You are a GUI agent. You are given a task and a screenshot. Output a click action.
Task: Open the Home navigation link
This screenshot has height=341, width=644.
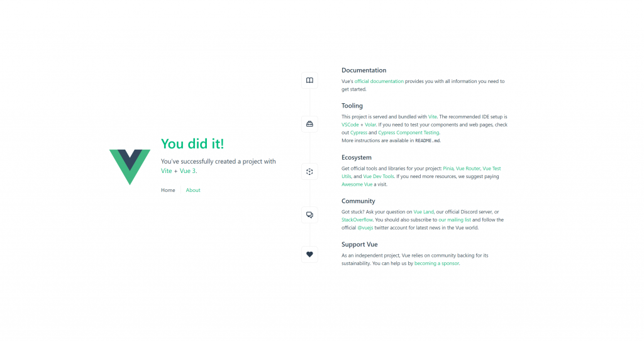pos(168,190)
